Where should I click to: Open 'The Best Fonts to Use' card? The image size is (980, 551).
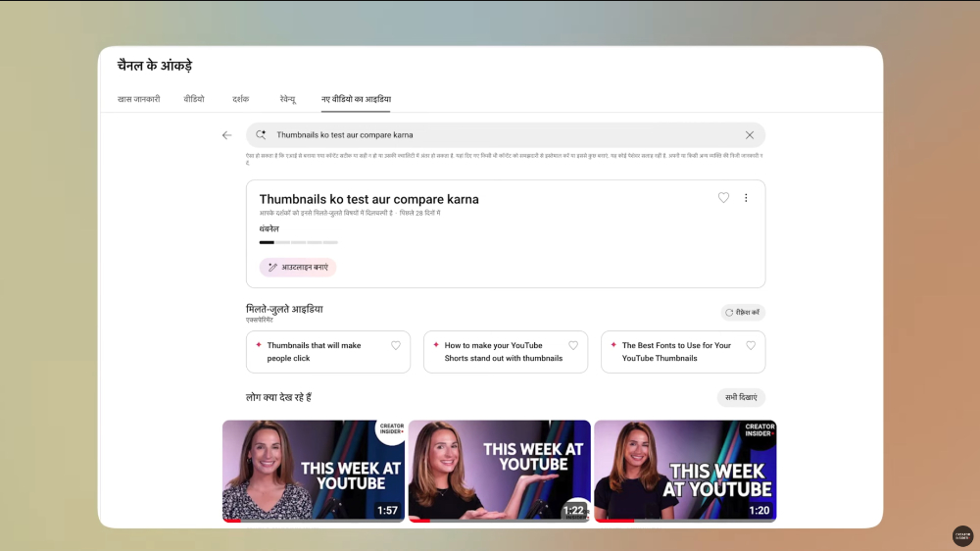tap(683, 352)
